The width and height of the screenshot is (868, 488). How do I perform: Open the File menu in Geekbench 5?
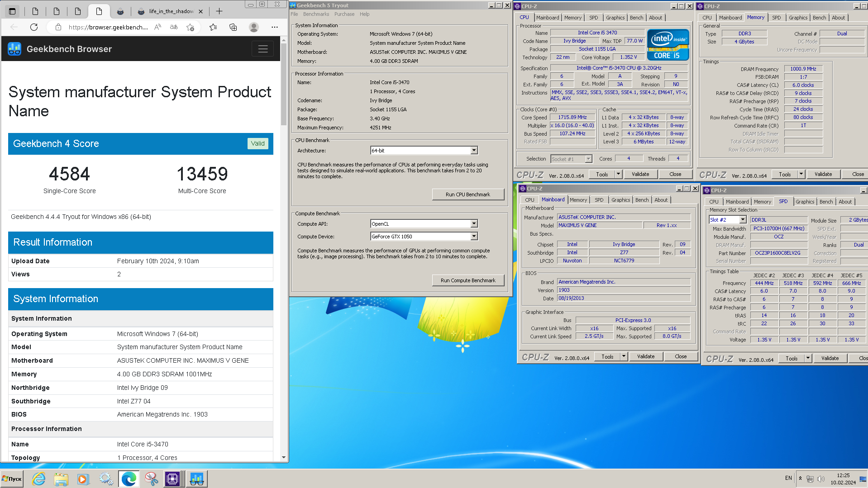294,14
